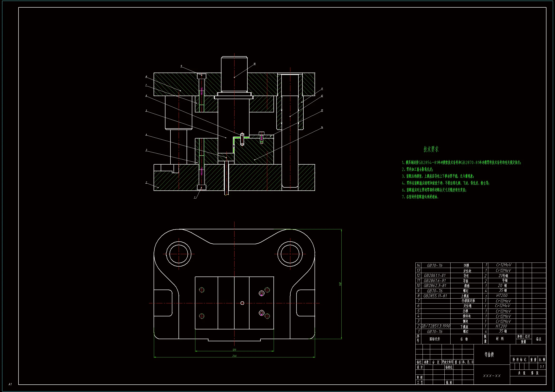Click the XXX-XX drawing number text
The image size is (555, 392).
pyautogui.click(x=492, y=376)
